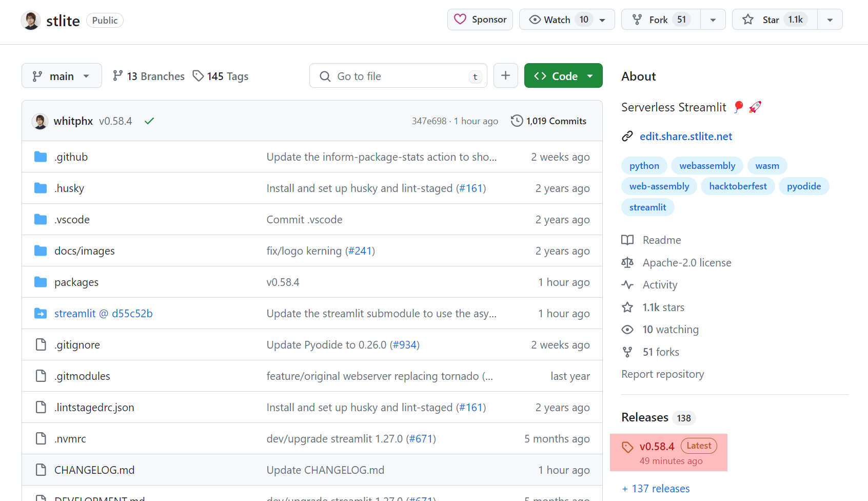This screenshot has width=868, height=501.
Task: Open commit history via the clock icon
Action: (x=517, y=121)
